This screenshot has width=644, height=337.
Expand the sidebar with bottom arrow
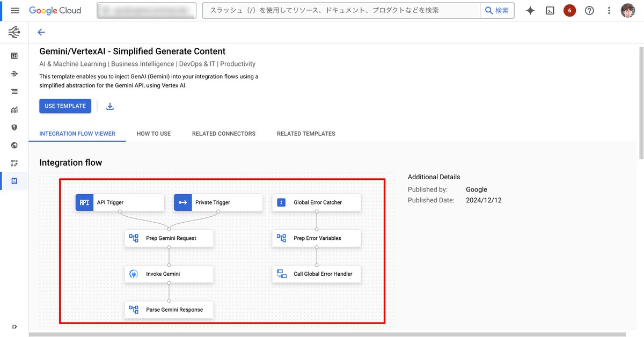pyautogui.click(x=14, y=326)
